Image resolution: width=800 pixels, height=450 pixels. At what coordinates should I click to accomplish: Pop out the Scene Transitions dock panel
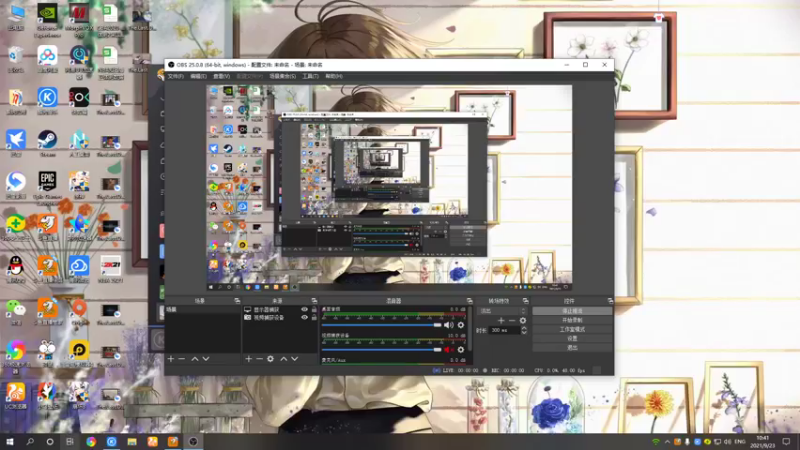click(526, 301)
